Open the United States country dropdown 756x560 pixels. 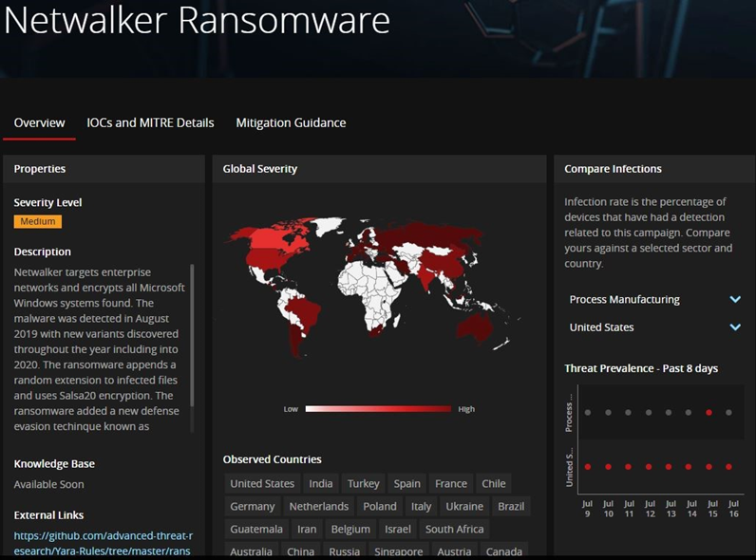pos(654,327)
